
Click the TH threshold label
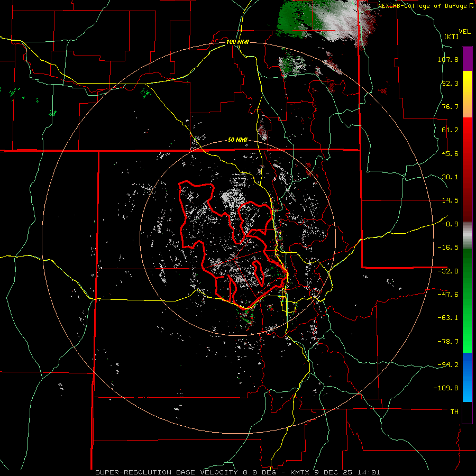[454, 411]
